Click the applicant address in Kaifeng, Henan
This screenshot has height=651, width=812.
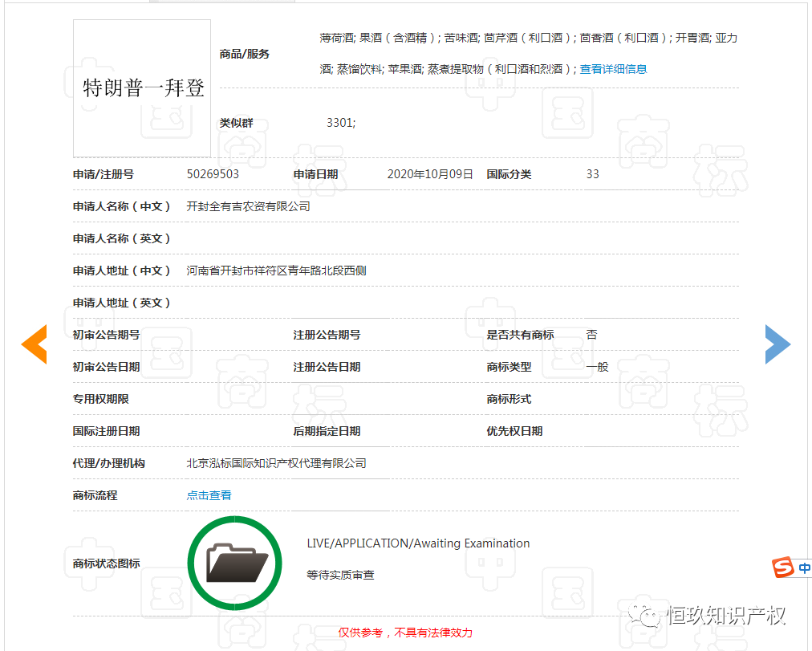[276, 271]
